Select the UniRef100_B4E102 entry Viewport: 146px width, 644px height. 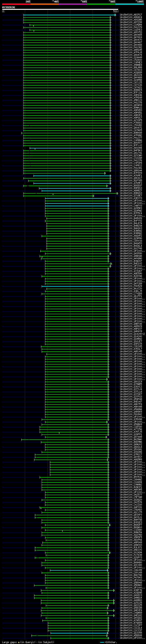click(131, 263)
